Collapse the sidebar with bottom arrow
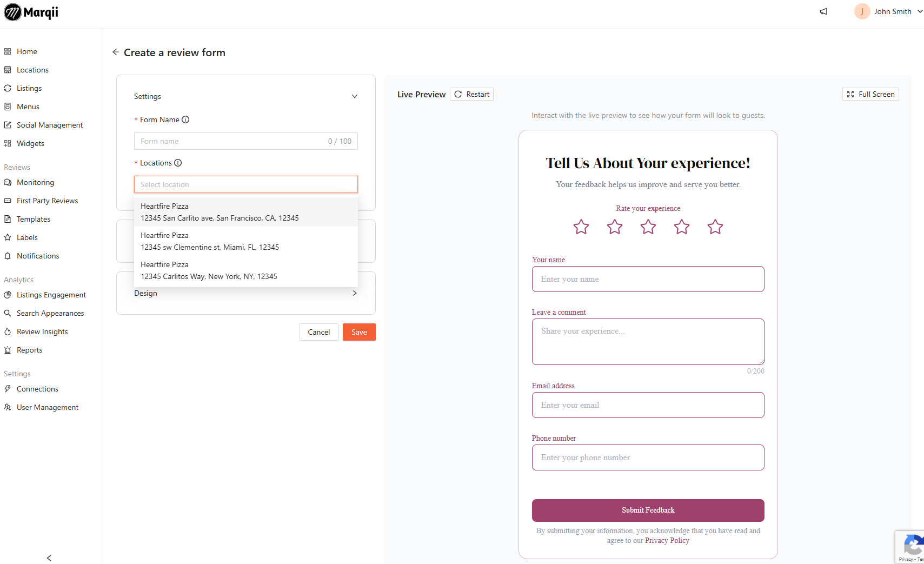This screenshot has width=924, height=564. (49, 558)
